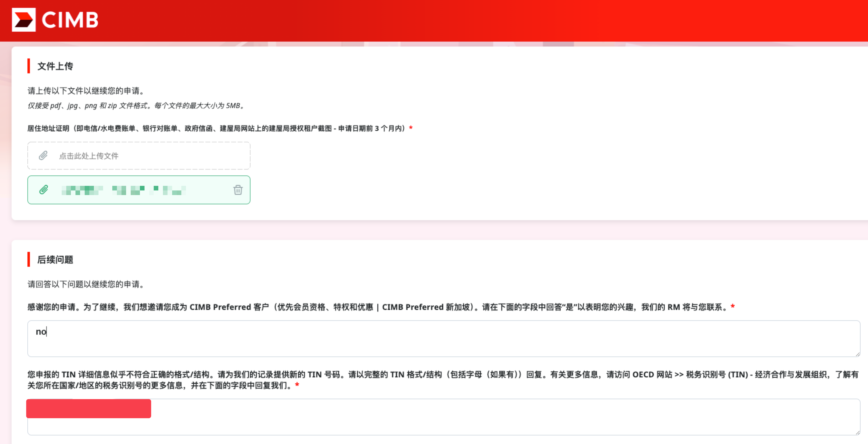Click the CIMB logo in the header
This screenshot has height=444, width=868.
click(x=54, y=20)
